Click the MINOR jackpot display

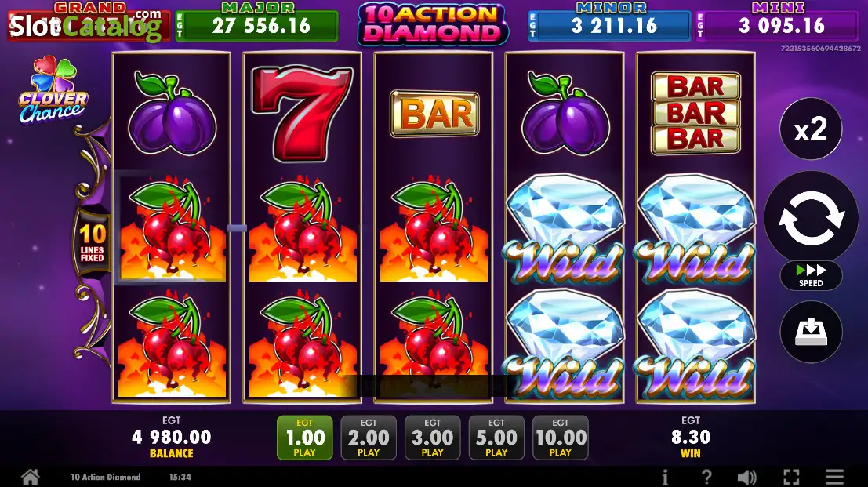pos(610,22)
